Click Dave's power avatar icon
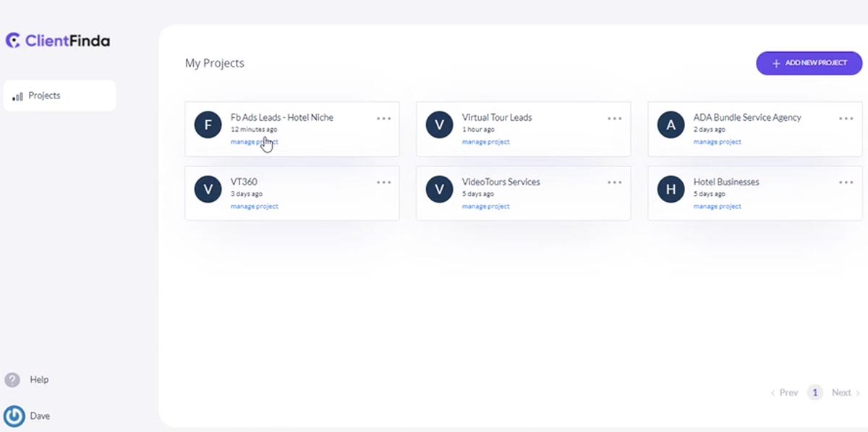 (14, 416)
